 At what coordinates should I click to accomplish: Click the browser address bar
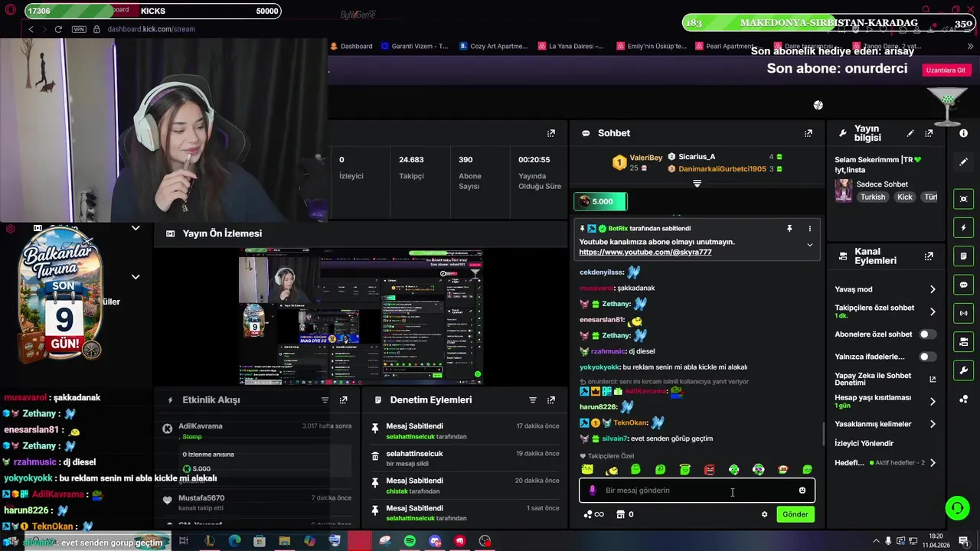click(x=151, y=29)
